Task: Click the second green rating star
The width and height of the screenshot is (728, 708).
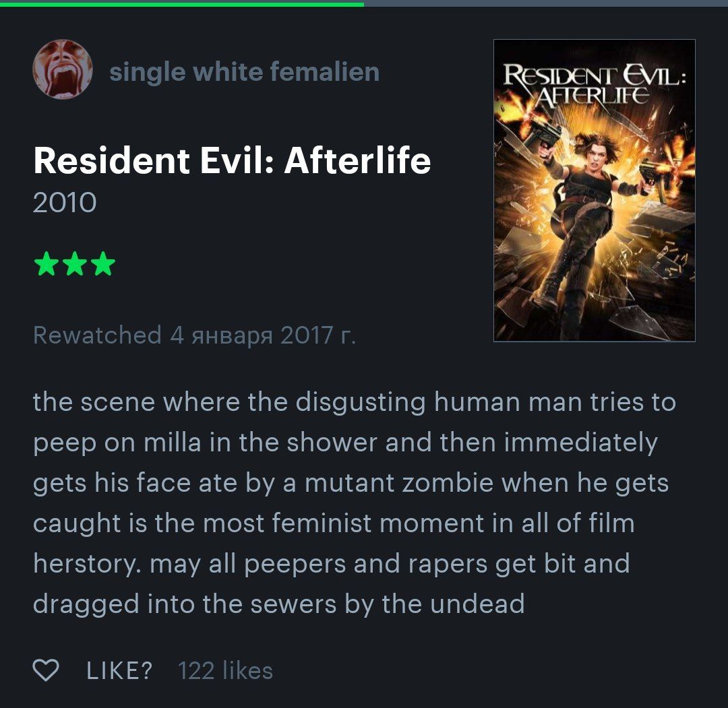Action: [x=75, y=263]
